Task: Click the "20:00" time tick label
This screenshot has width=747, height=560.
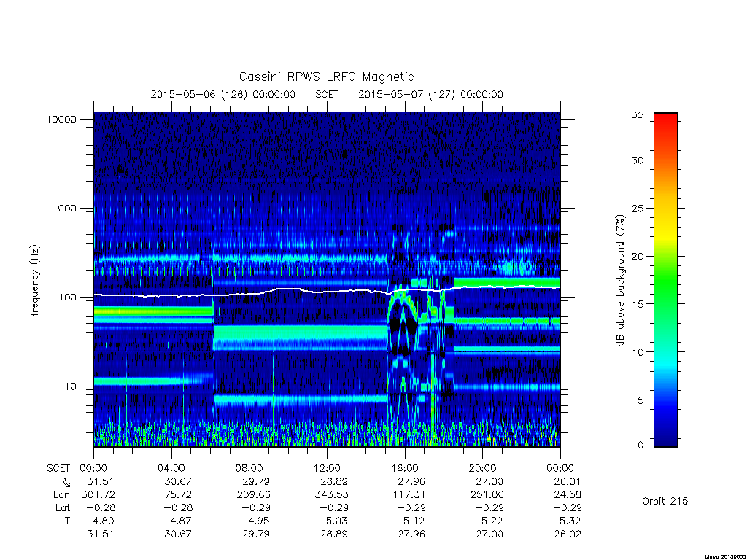Action: [x=482, y=469]
